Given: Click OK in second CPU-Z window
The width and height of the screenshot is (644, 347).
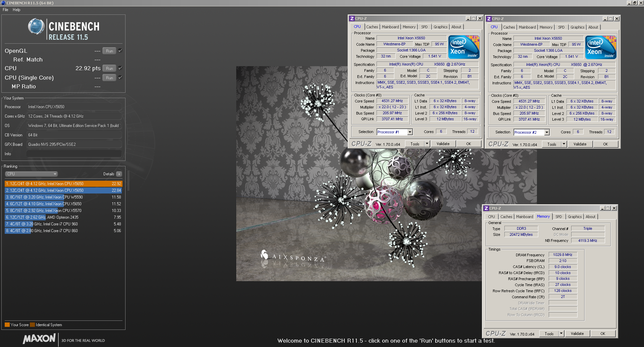Looking at the screenshot, I should coord(605,144).
